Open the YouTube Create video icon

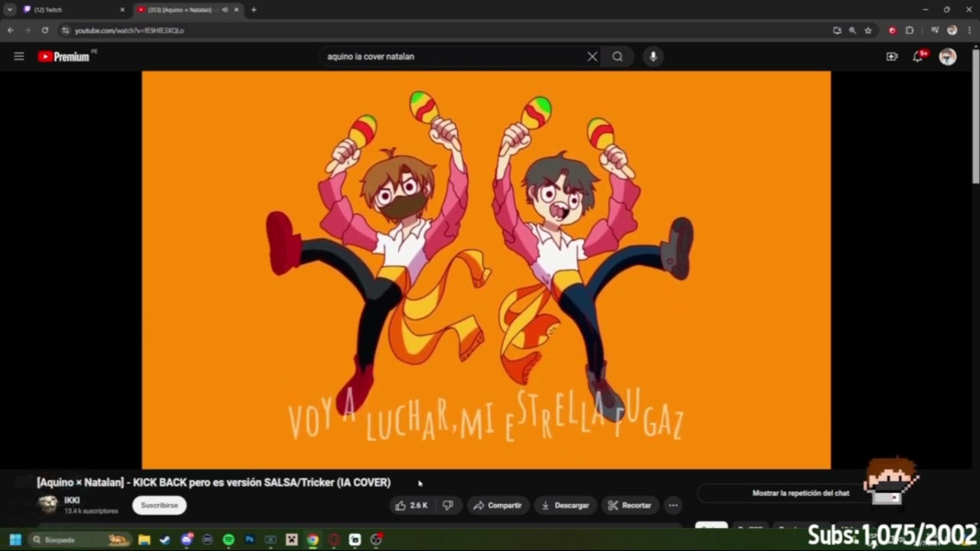(x=892, y=57)
